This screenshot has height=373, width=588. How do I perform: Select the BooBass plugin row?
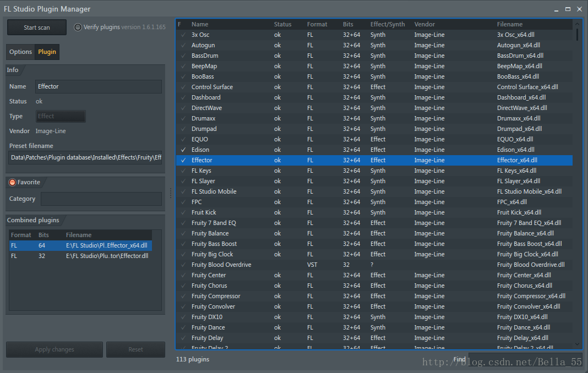point(374,76)
